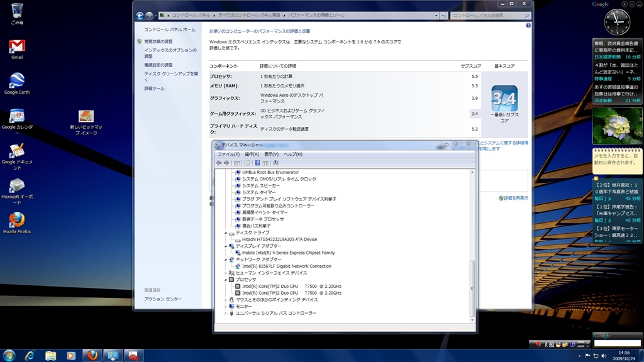Image resolution: width=644 pixels, height=362 pixels.
Task: Open the Recycle Bin on the desktop
Action: click(x=17, y=11)
